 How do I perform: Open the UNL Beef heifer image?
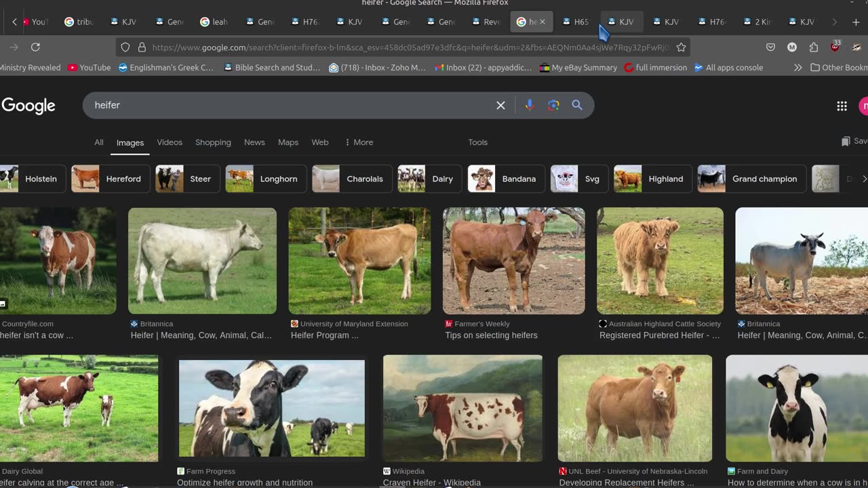pos(635,408)
